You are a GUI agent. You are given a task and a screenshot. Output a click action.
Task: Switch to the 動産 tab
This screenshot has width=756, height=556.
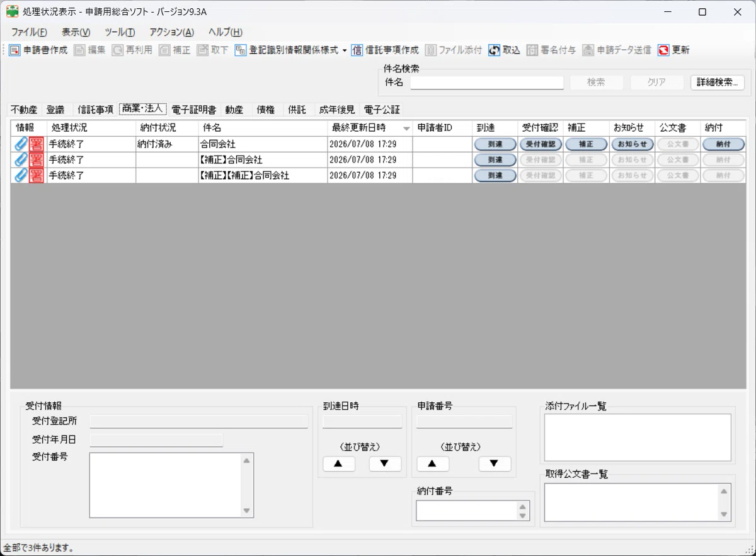[234, 110]
